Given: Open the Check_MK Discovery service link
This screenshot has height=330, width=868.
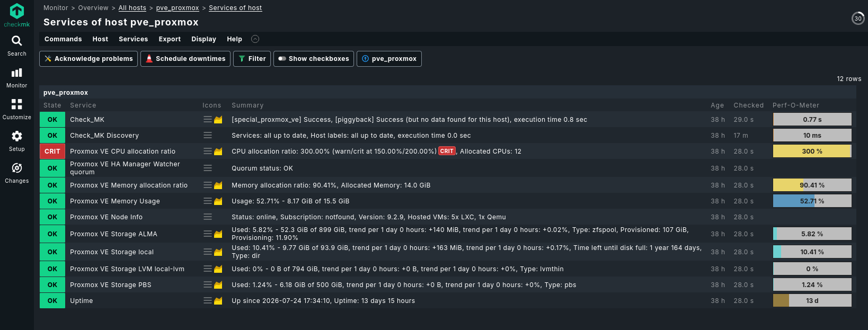Looking at the screenshot, I should point(104,136).
